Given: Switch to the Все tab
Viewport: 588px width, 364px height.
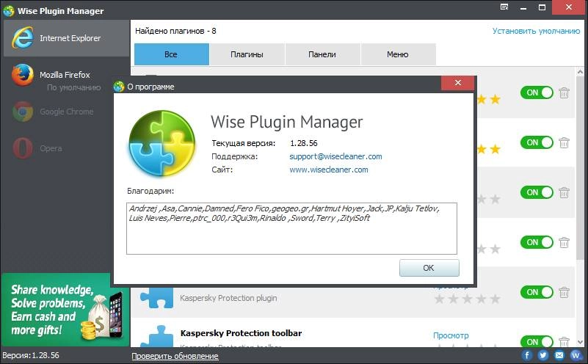Looking at the screenshot, I should [171, 54].
